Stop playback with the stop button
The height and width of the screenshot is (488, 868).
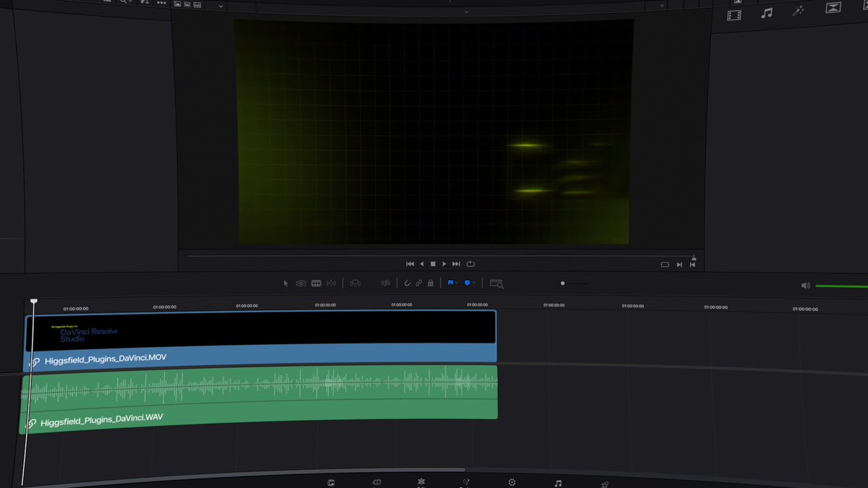[x=433, y=264]
